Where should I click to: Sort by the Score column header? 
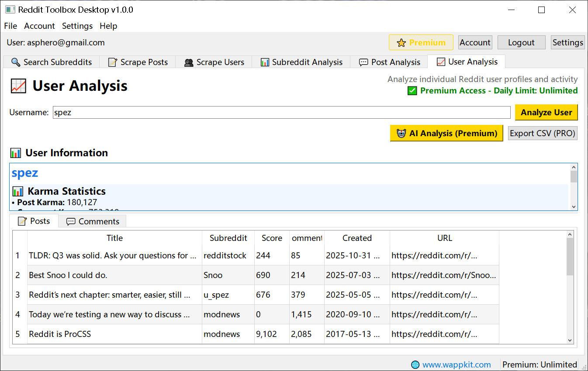point(272,238)
